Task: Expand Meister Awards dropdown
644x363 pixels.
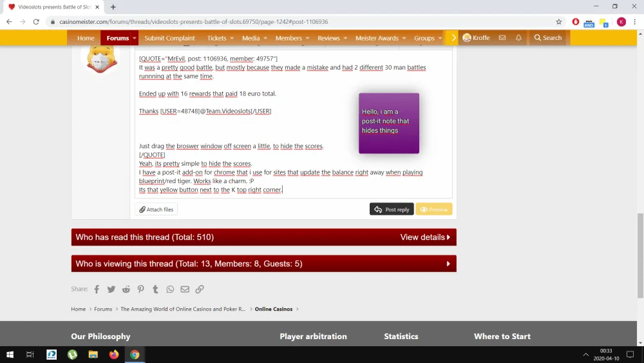Action: pyautogui.click(x=404, y=38)
